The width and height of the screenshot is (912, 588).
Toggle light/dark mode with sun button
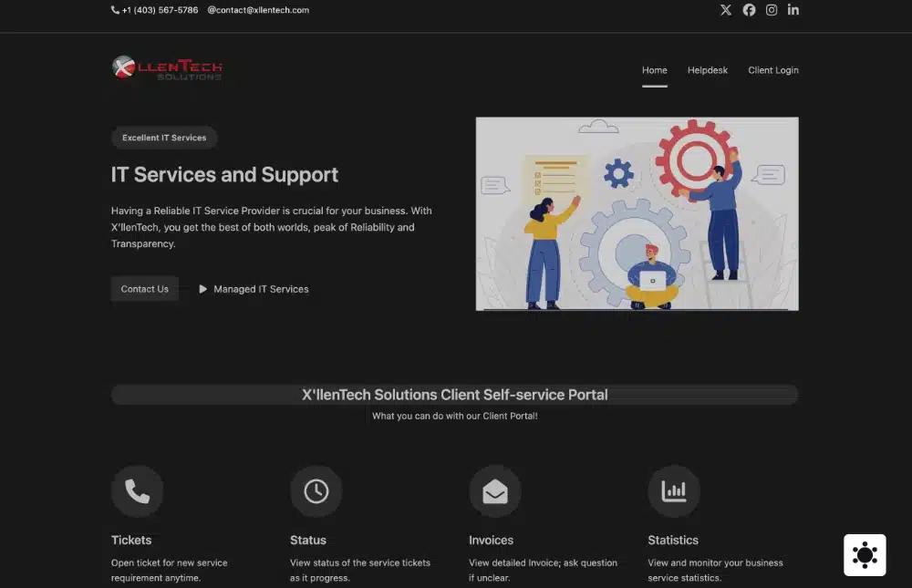(865, 555)
